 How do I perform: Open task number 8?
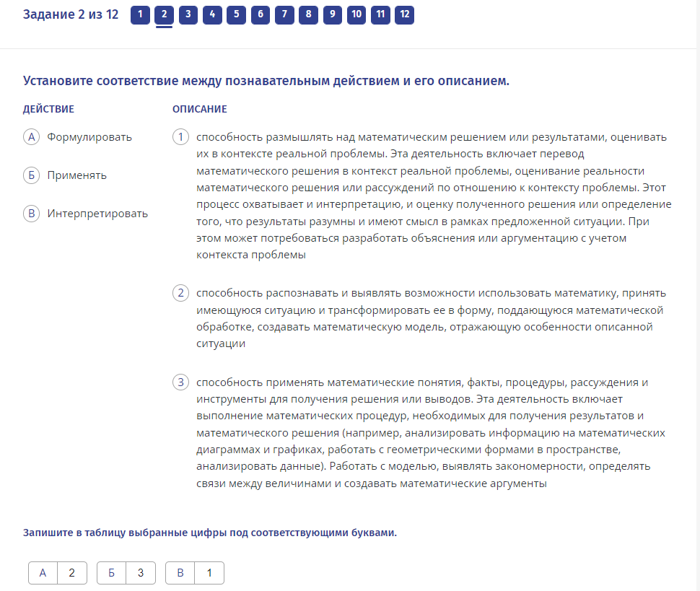pyautogui.click(x=308, y=14)
